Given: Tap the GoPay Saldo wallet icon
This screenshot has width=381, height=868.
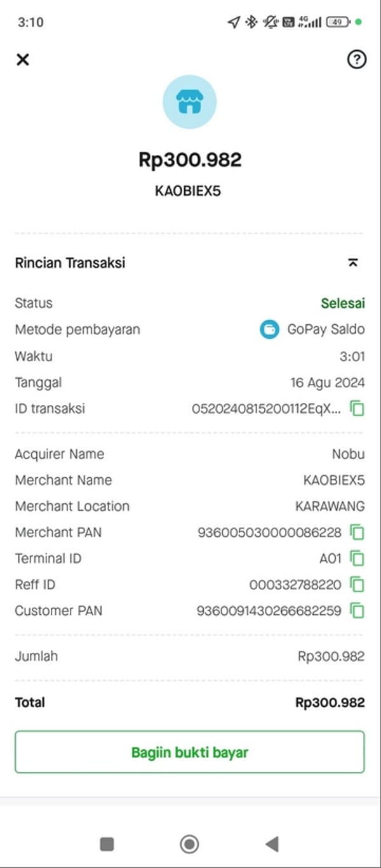Looking at the screenshot, I should (x=269, y=329).
